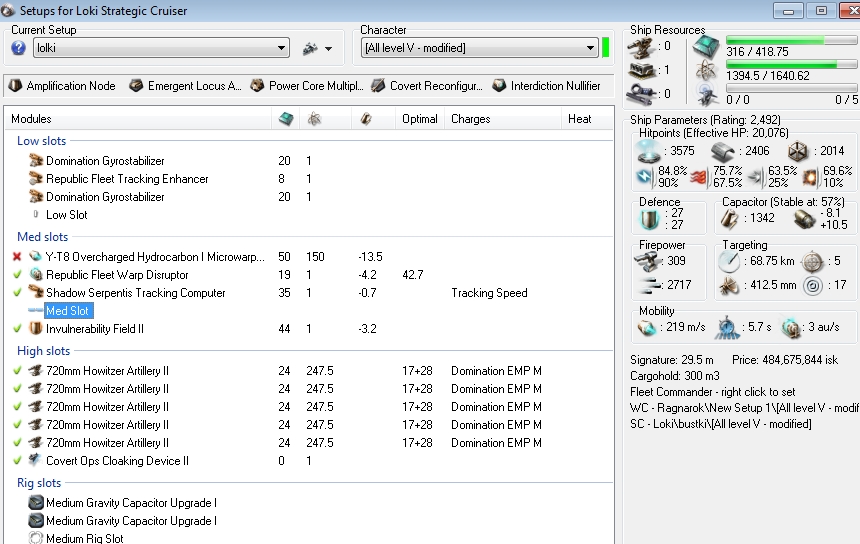
Task: Toggle the third 720mm Howitzer Artillery II
Action: [17, 406]
